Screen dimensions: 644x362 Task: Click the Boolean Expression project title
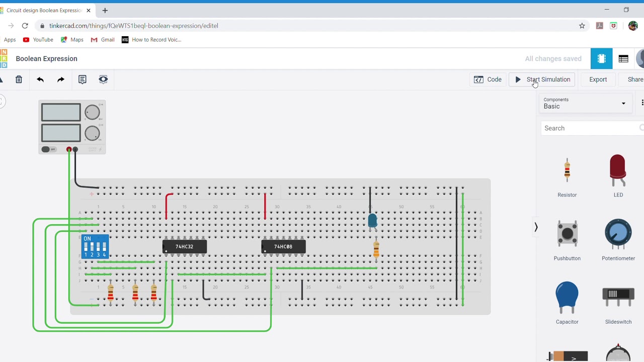tap(46, 59)
